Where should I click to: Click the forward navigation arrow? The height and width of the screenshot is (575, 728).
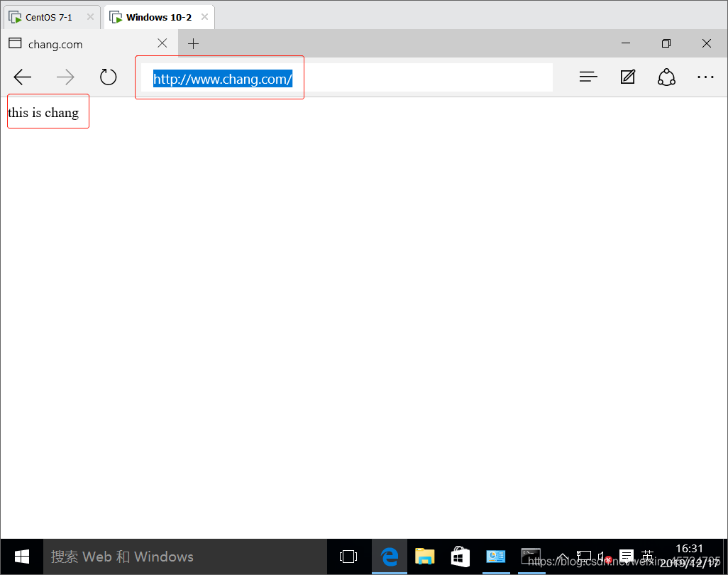point(65,77)
